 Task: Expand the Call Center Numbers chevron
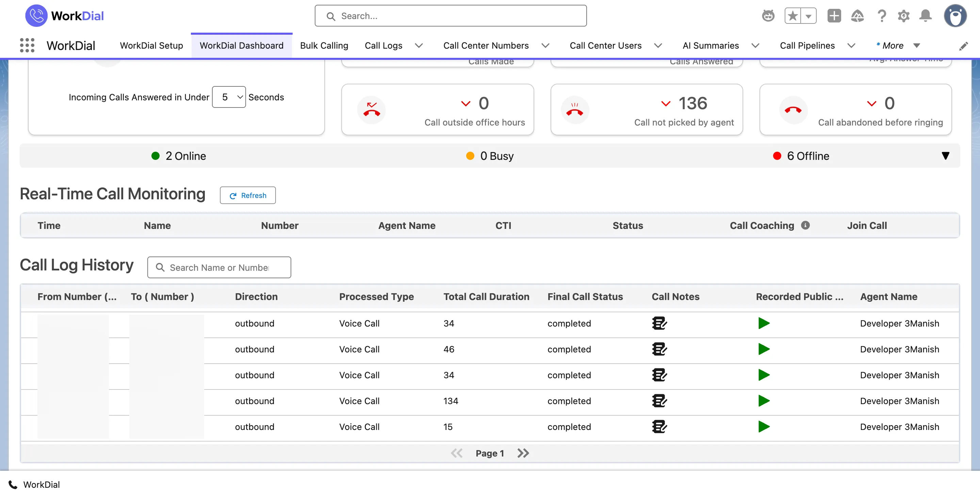(x=545, y=45)
